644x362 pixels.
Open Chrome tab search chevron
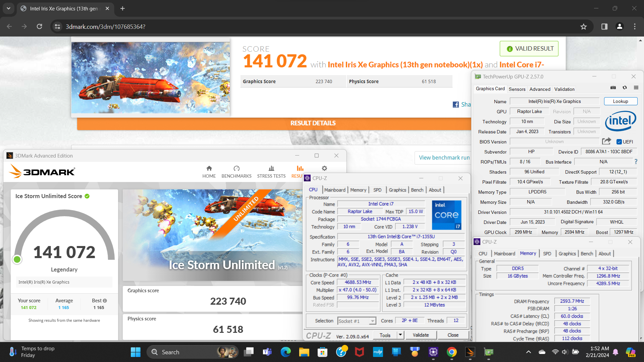coord(8,8)
